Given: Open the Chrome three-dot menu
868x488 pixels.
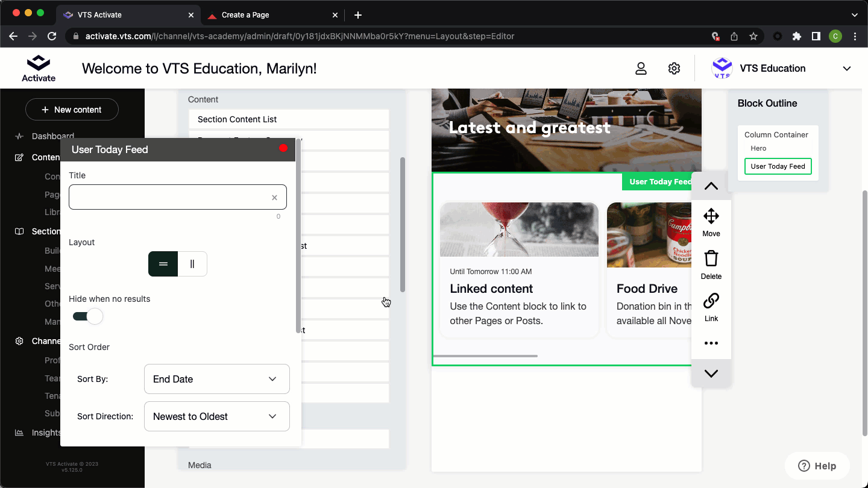Looking at the screenshot, I should pyautogui.click(x=855, y=36).
